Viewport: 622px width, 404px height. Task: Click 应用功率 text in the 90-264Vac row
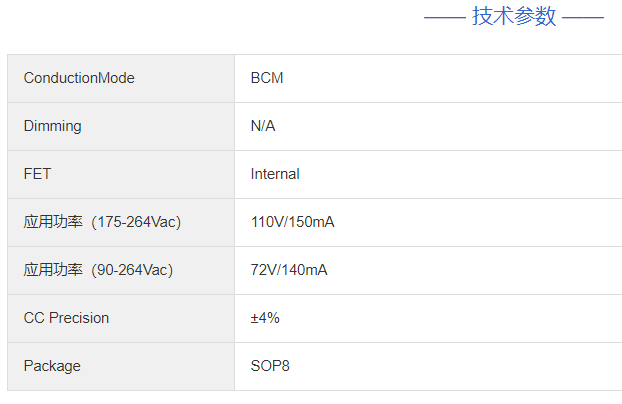tap(52, 270)
